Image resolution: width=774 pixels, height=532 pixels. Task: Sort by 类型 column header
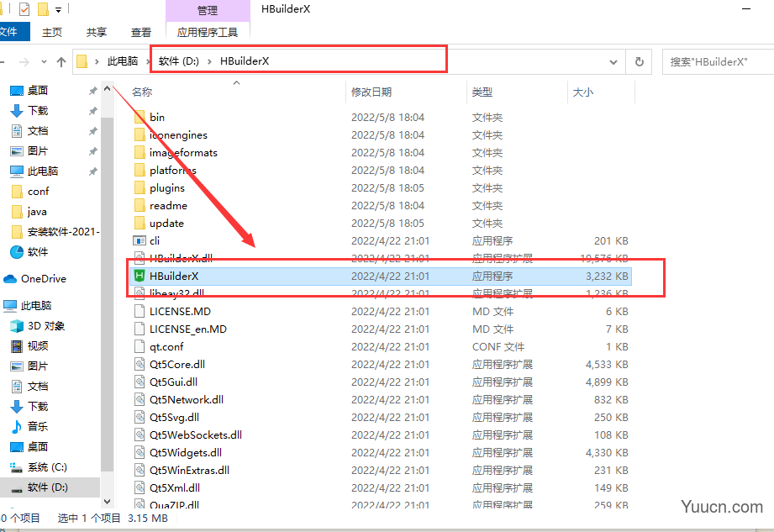[x=482, y=92]
